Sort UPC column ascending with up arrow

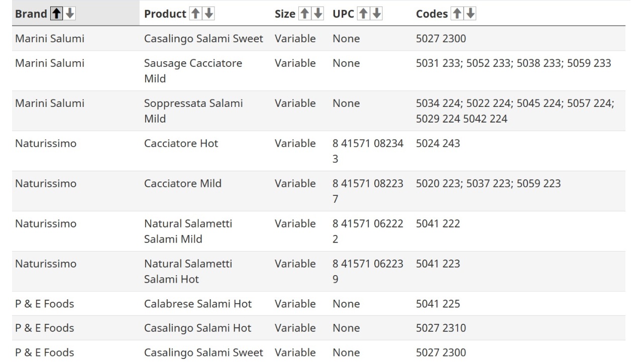pos(363,14)
